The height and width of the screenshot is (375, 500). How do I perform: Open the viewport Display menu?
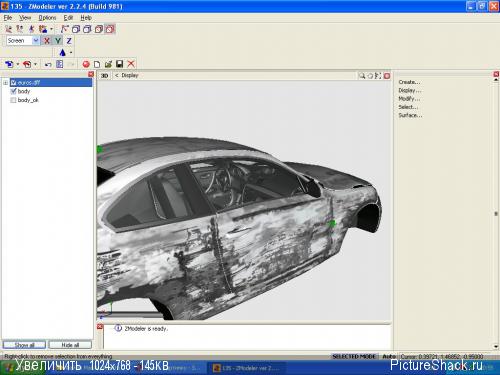(x=130, y=75)
